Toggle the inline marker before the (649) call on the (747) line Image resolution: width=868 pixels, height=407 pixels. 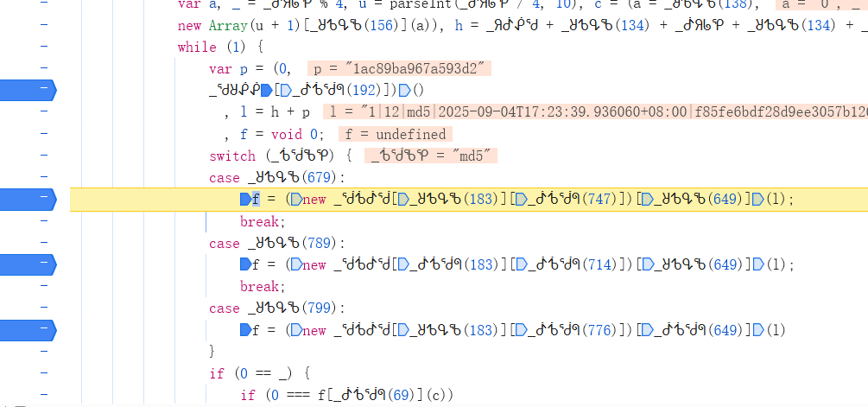(x=647, y=200)
